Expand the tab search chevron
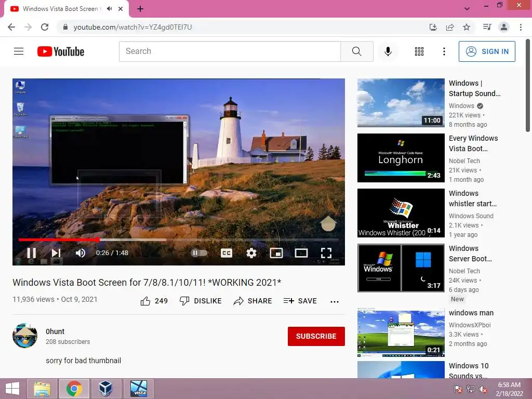The width and height of the screenshot is (532, 399). (x=467, y=9)
